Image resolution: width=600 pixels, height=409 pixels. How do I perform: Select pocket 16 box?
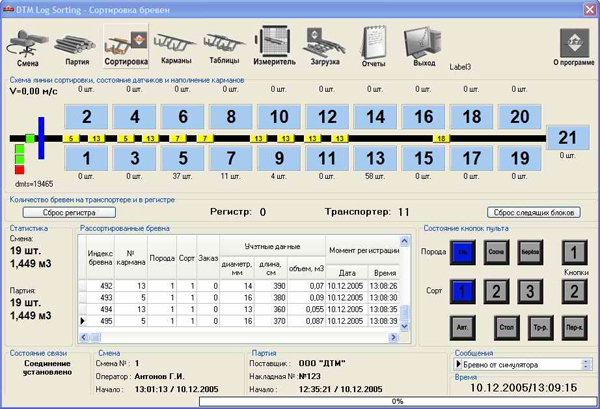[x=424, y=117]
